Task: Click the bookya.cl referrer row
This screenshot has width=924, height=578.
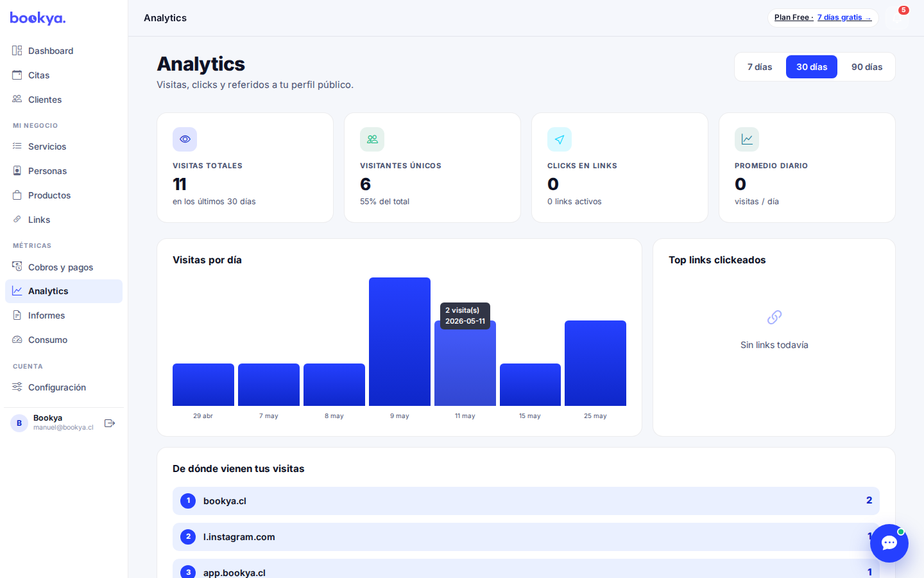Action: tap(526, 501)
